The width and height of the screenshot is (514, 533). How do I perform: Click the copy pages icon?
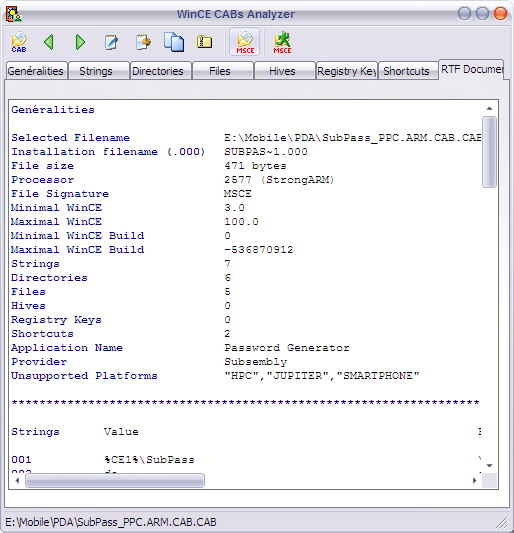174,42
